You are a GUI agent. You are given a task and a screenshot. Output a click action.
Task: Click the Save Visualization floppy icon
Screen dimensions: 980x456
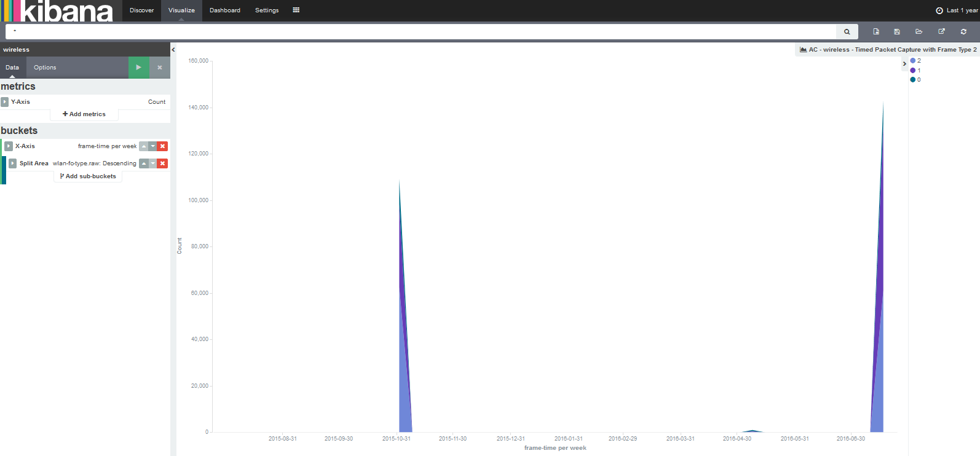(897, 31)
